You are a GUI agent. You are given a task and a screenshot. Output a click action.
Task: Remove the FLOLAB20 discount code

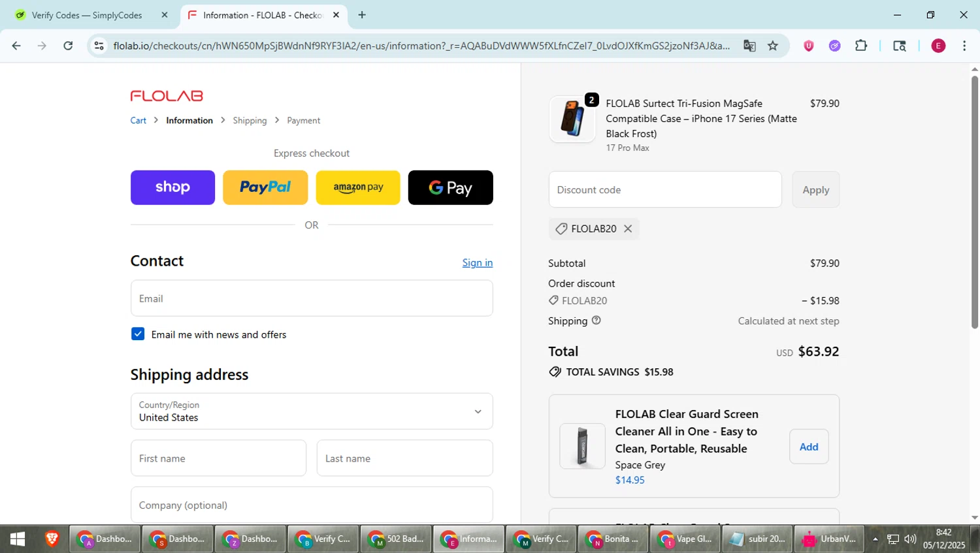(628, 229)
